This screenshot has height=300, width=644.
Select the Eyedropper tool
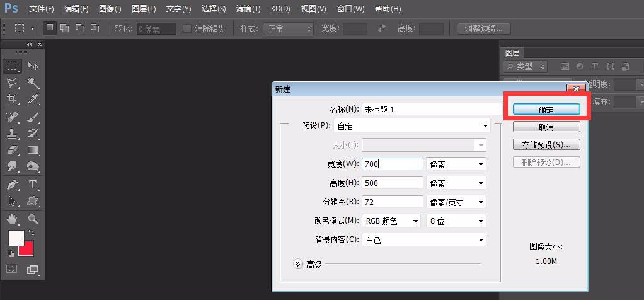pos(32,98)
